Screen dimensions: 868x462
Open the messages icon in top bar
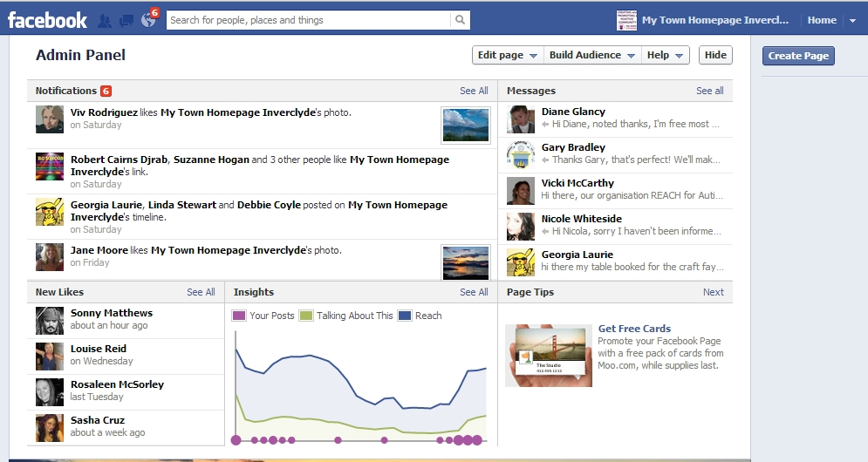pos(126,21)
